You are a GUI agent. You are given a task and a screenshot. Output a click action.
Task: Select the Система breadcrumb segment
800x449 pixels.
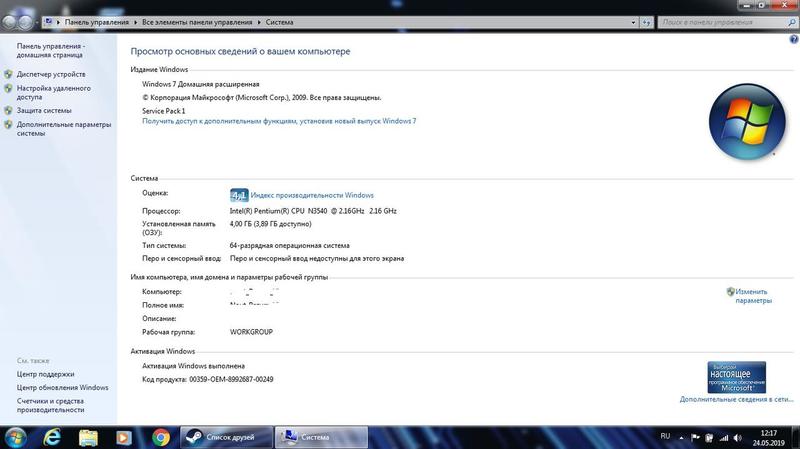[279, 22]
